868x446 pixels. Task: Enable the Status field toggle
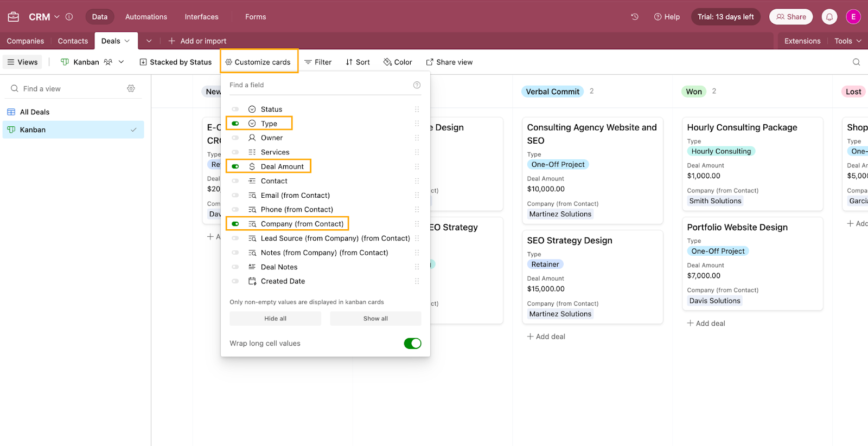click(235, 109)
